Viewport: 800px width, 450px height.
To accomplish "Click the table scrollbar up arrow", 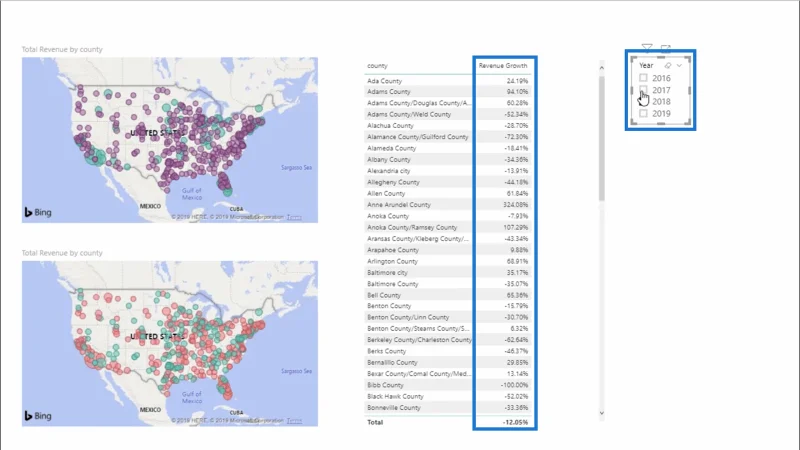I will point(602,68).
